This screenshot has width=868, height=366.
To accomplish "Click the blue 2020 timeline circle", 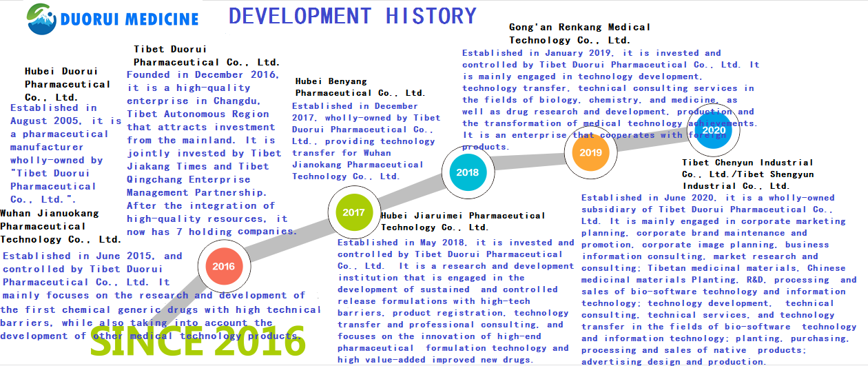I will point(714,130).
